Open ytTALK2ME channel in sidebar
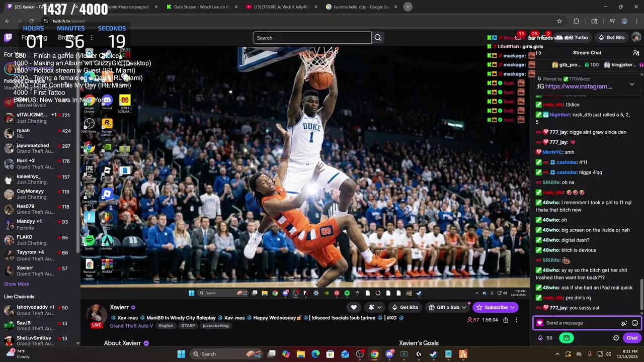644x362 pixels. 39,118
